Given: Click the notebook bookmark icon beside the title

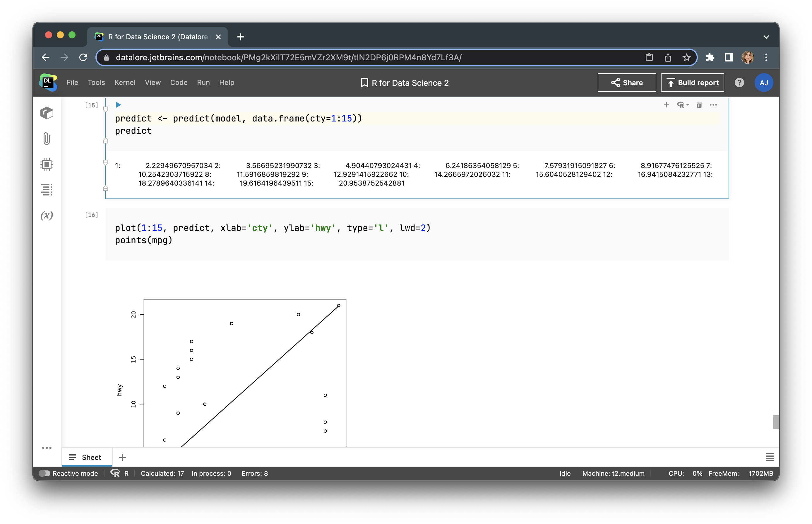Looking at the screenshot, I should tap(364, 83).
